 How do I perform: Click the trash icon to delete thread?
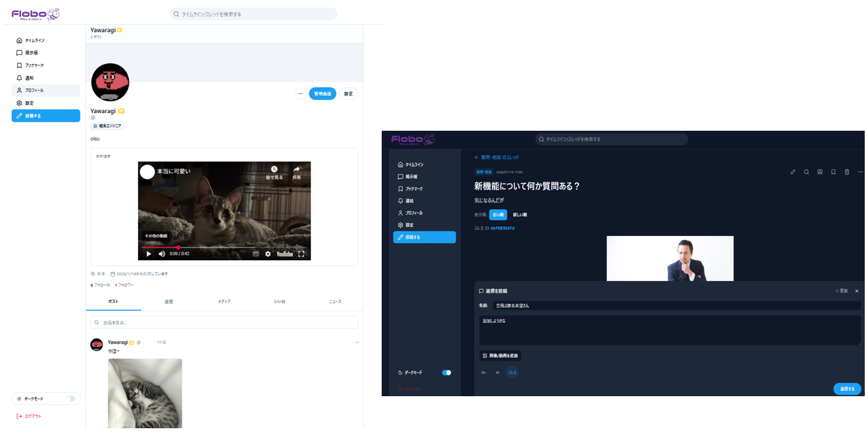click(x=847, y=172)
